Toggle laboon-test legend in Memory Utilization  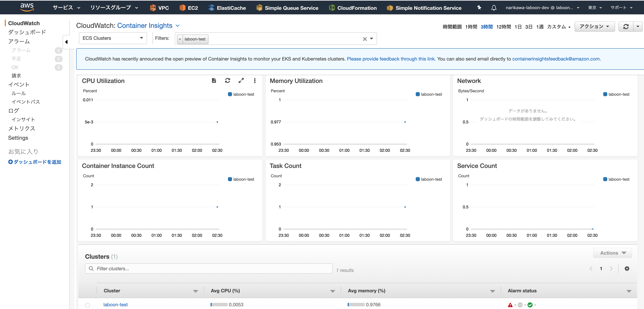429,95
